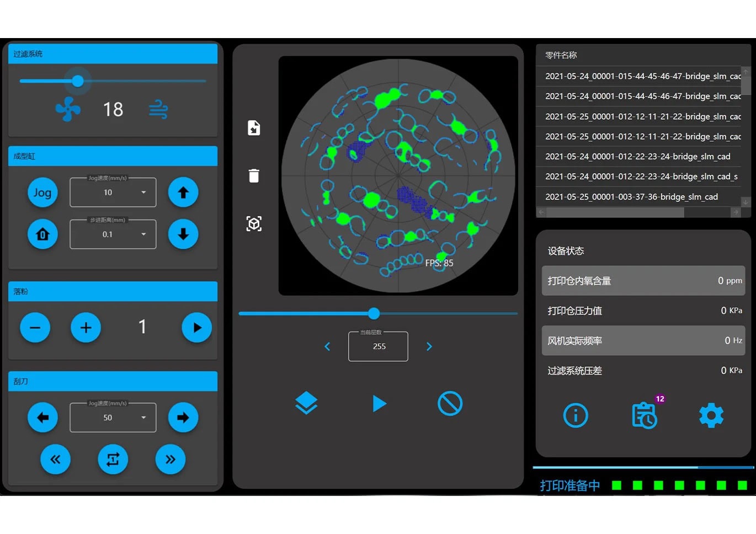Click the stop/cancel print icon
Image resolution: width=756 pixels, height=534 pixels.
(450, 403)
